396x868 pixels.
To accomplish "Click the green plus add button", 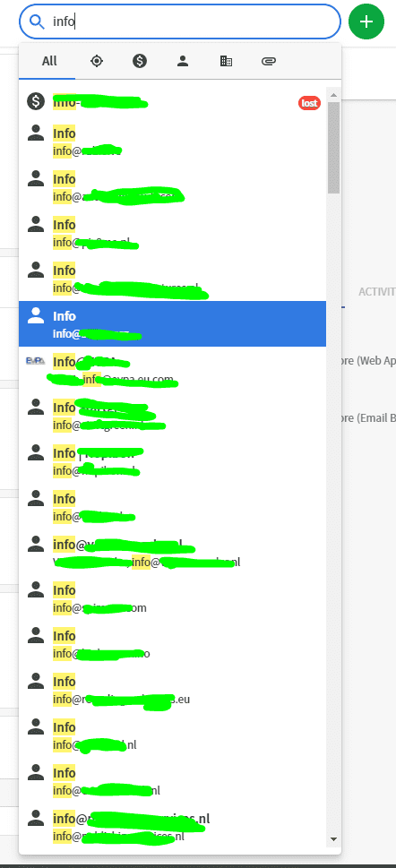I will [x=366, y=21].
